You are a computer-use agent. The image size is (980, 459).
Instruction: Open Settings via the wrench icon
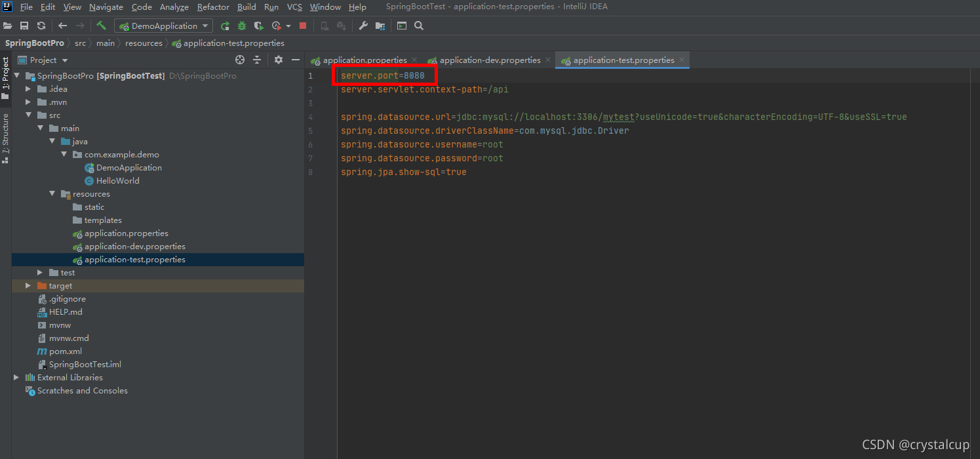pos(363,26)
